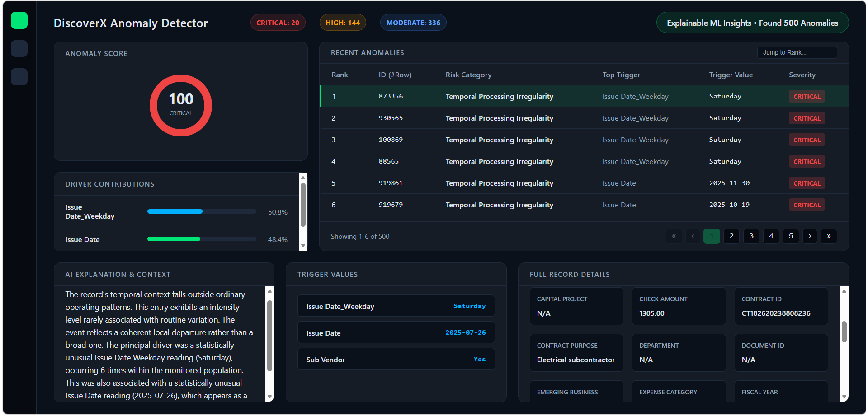Go to first page with « button
868x416 pixels.
674,236
